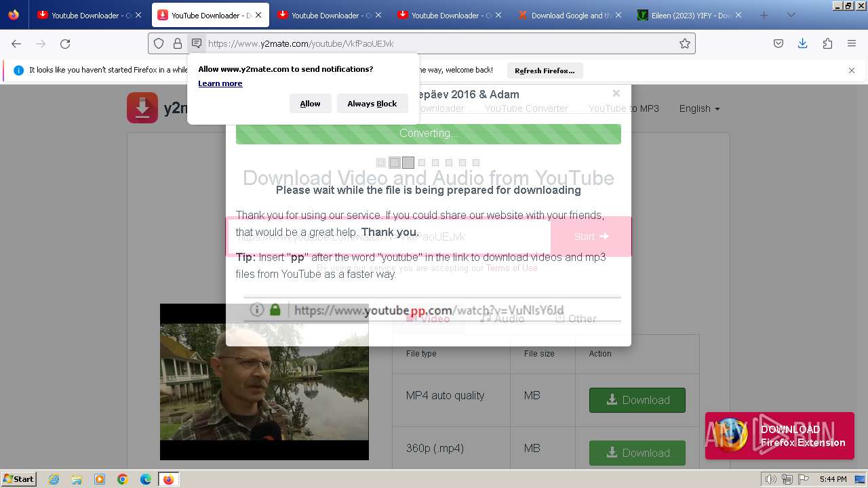Open the Extensions puzzle icon
868x488 pixels.
(827, 43)
